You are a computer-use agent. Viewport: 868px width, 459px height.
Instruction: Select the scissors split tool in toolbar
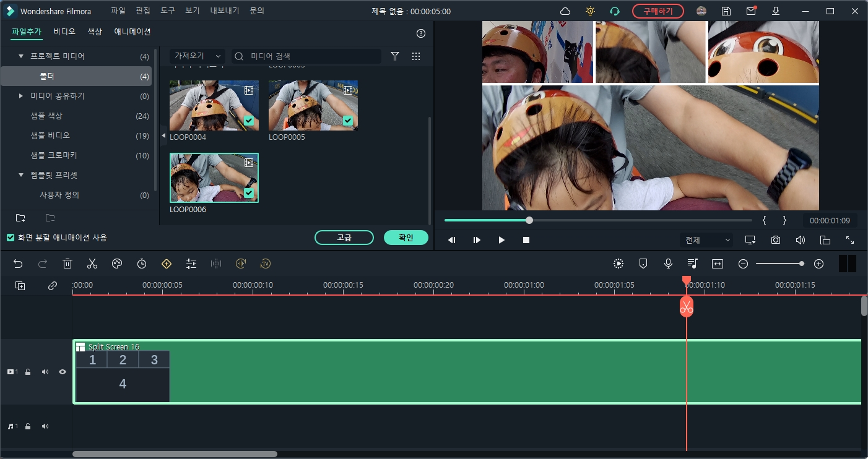(92, 264)
